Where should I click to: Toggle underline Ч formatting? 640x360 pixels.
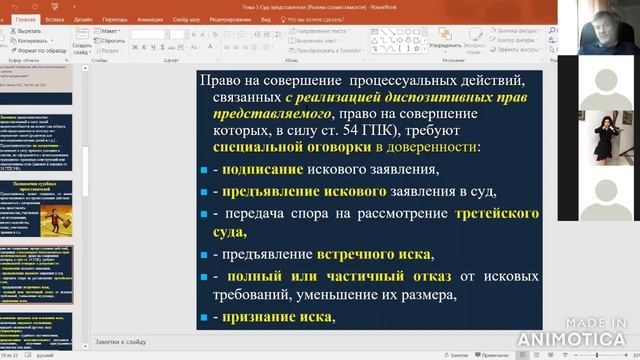pyautogui.click(x=153, y=48)
